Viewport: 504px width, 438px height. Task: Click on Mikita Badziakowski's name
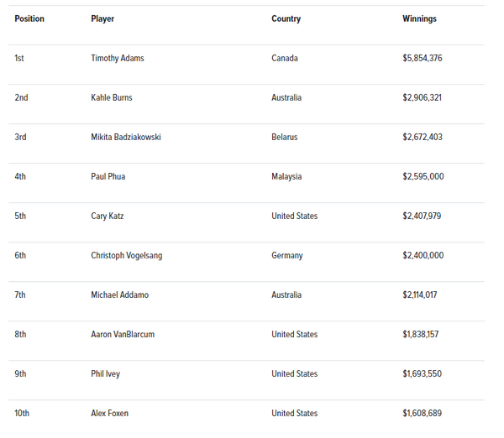(126, 137)
